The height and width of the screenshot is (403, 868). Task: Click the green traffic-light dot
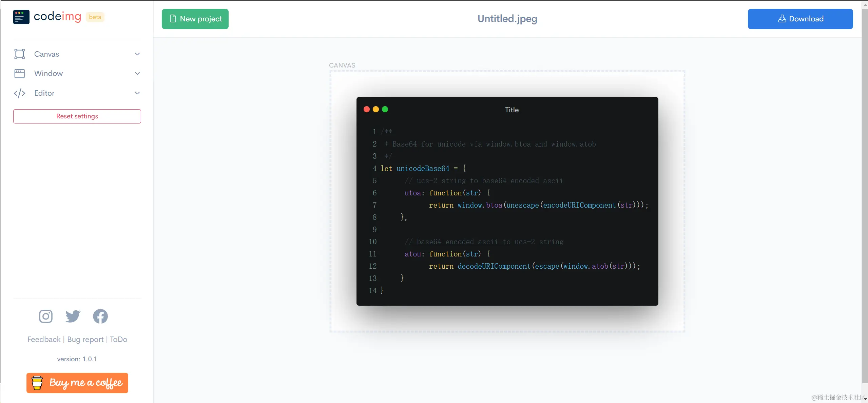coord(385,109)
